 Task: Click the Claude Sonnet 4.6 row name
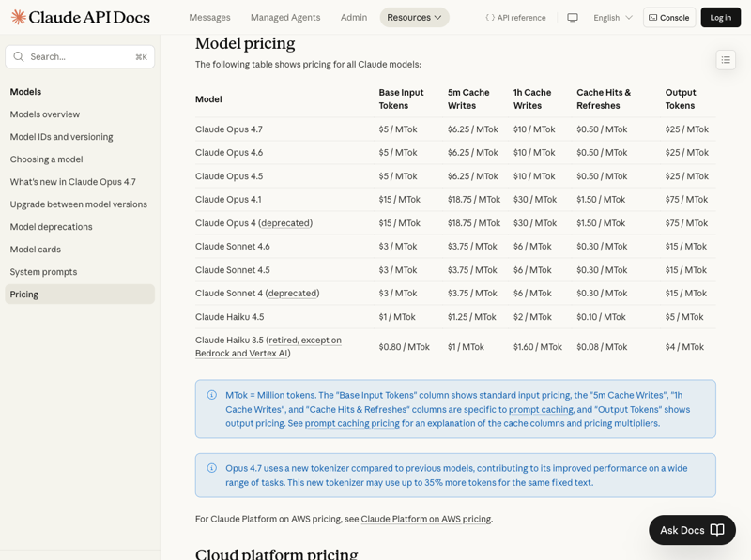232,247
